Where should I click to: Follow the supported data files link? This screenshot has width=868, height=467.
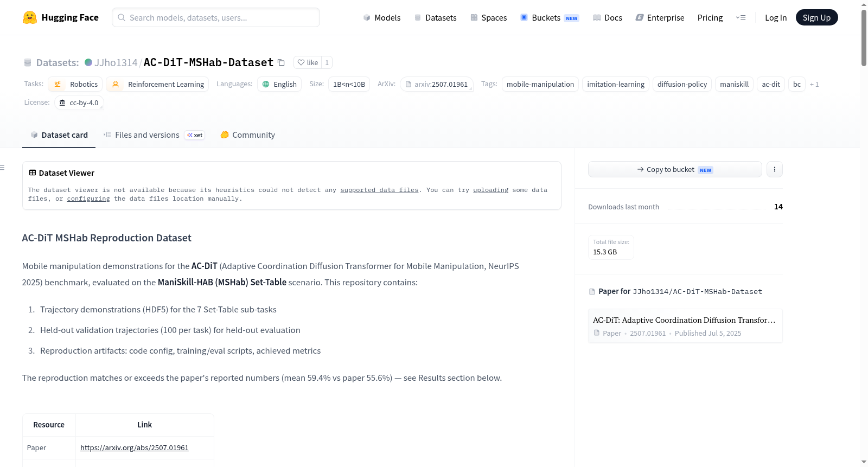pyautogui.click(x=379, y=190)
